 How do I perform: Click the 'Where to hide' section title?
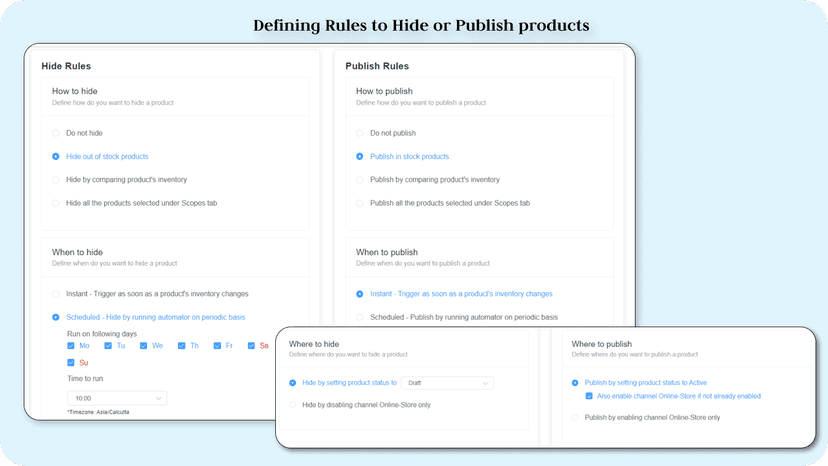point(314,344)
